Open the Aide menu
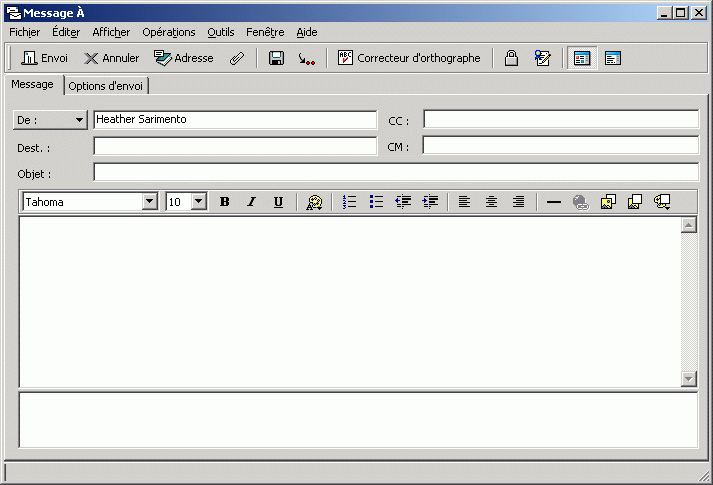Screen dimensions: 713x485 [x=307, y=32]
